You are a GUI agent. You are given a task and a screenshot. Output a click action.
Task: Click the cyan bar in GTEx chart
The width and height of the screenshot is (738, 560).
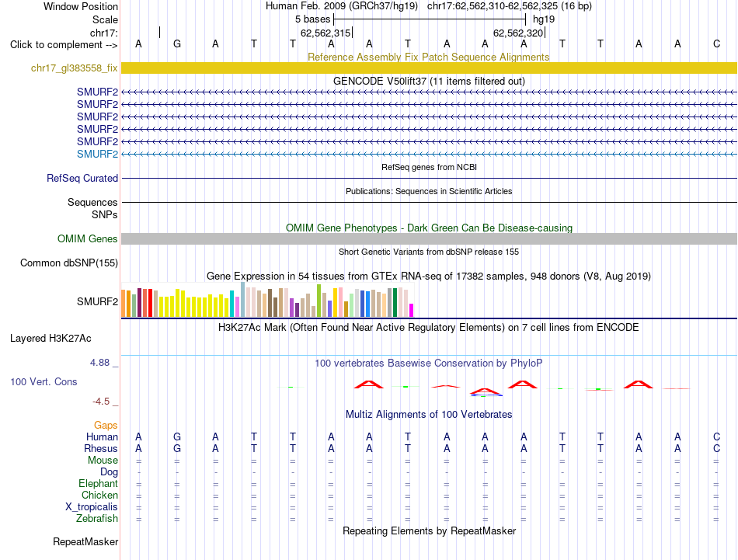(x=231, y=304)
